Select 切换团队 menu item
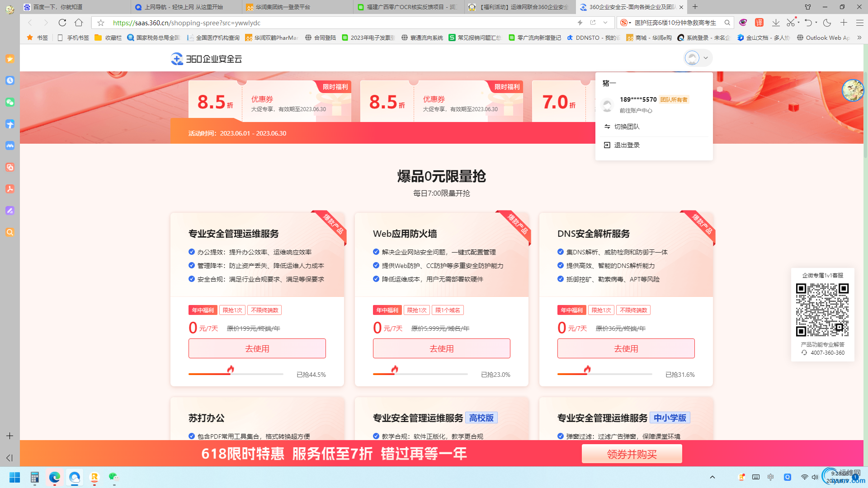Screen dimensions: 868x488 coord(627,127)
